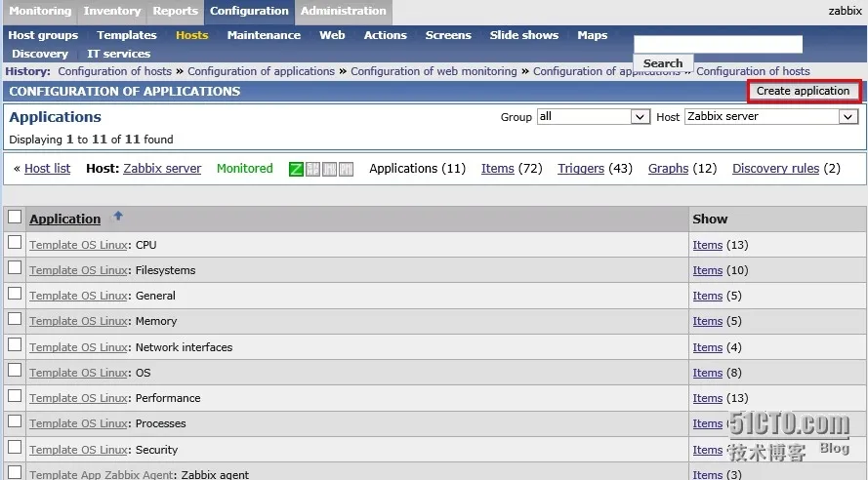
Task: Open Items link for Performance application
Action: coord(708,398)
